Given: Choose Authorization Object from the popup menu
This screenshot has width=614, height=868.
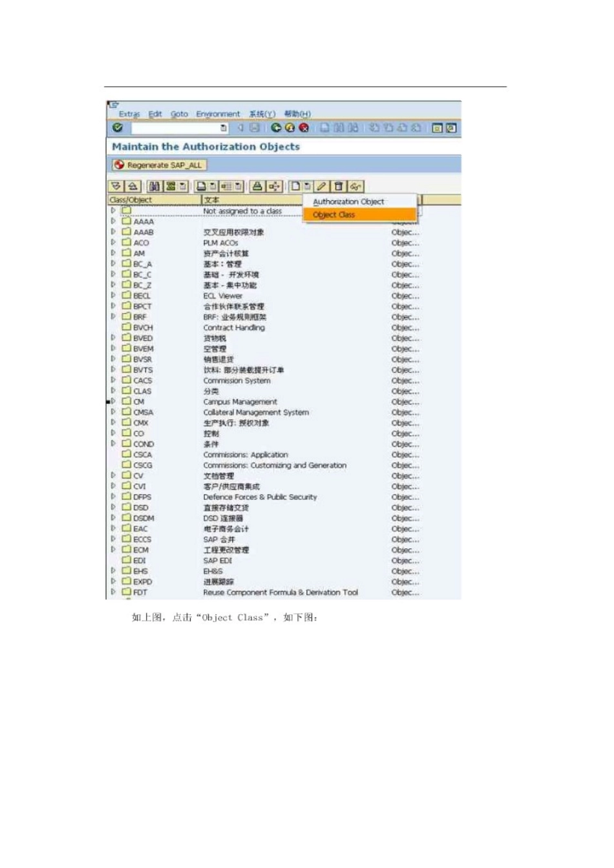Looking at the screenshot, I should tap(359, 202).
